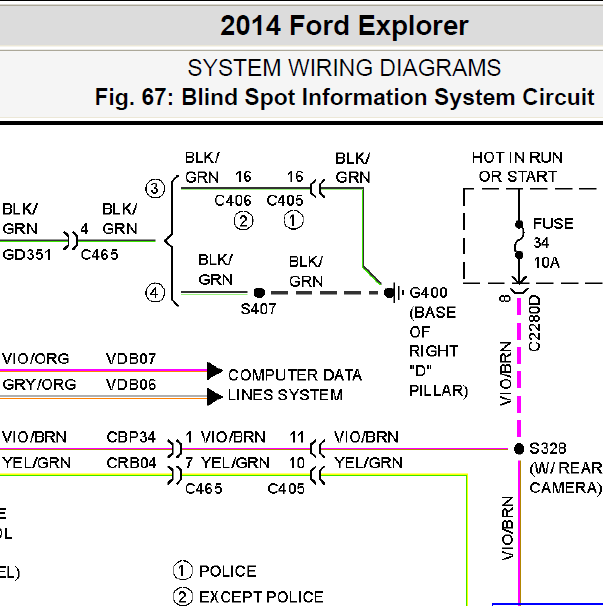Click the arrowhead on the GRY/ORG line
The width and height of the screenshot is (603, 606).
pos(215,397)
